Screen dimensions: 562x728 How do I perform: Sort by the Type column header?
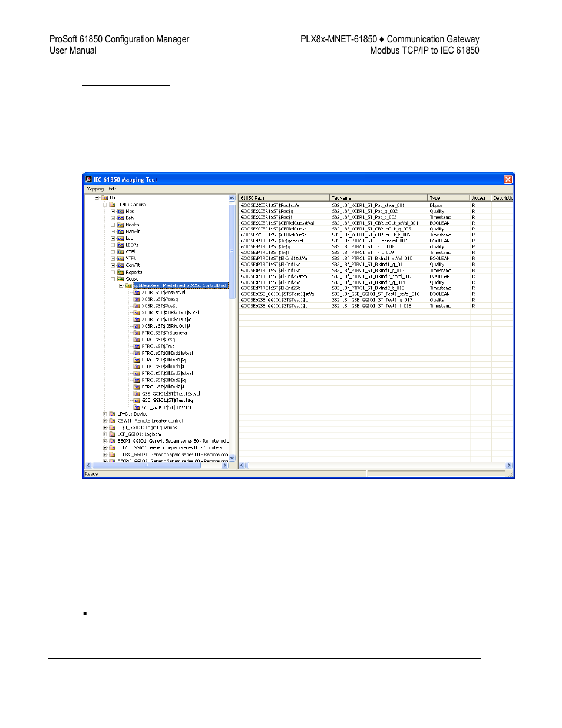pos(448,198)
